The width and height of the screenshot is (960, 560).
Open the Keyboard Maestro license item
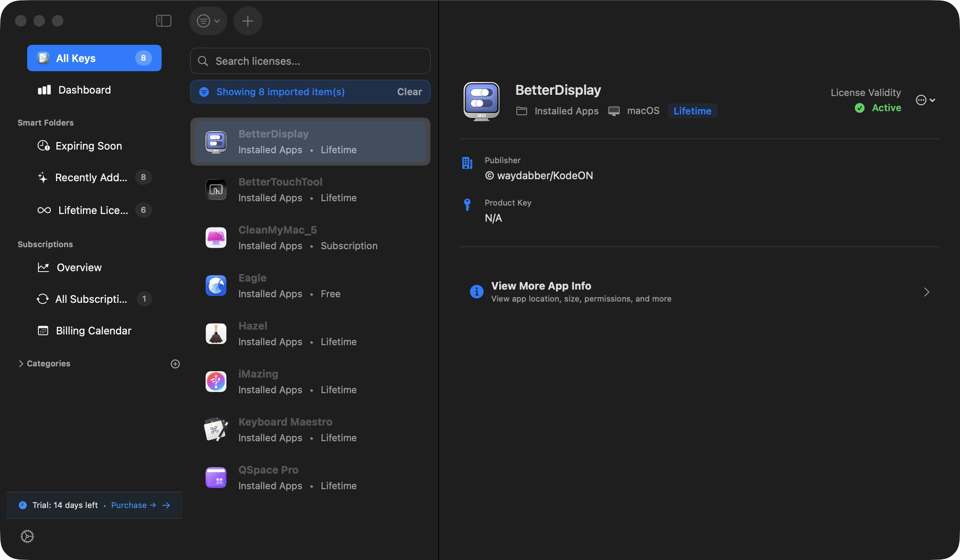(x=310, y=430)
